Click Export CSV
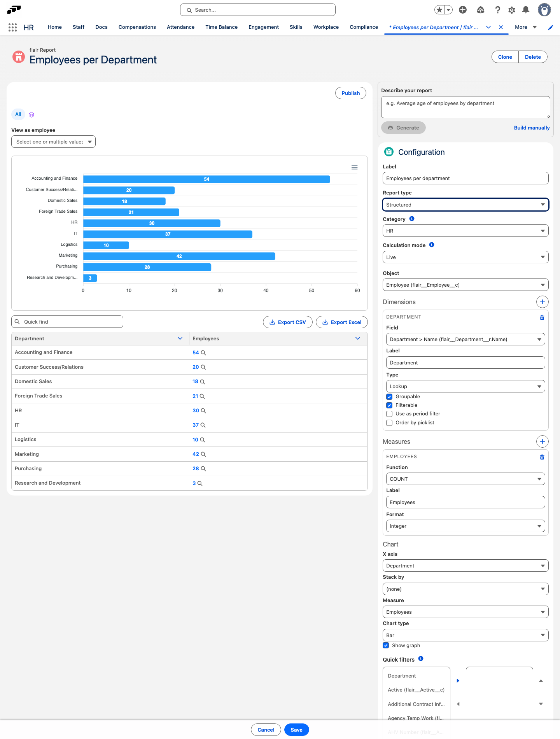This screenshot has height=739, width=560. click(x=288, y=322)
